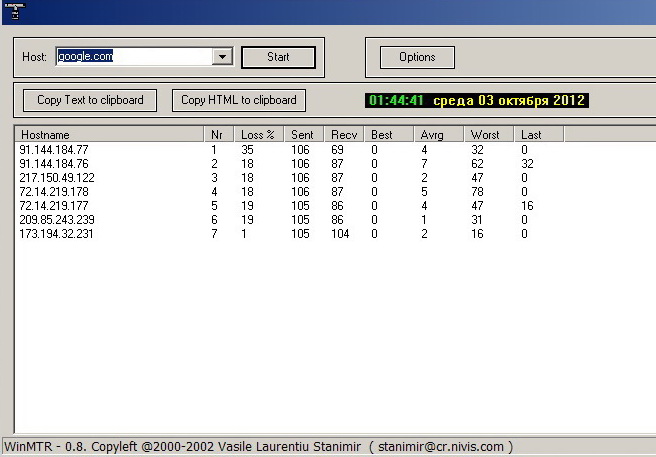This screenshot has width=656, height=457.
Task: Click Copy HTML to clipboard
Action: tap(239, 100)
